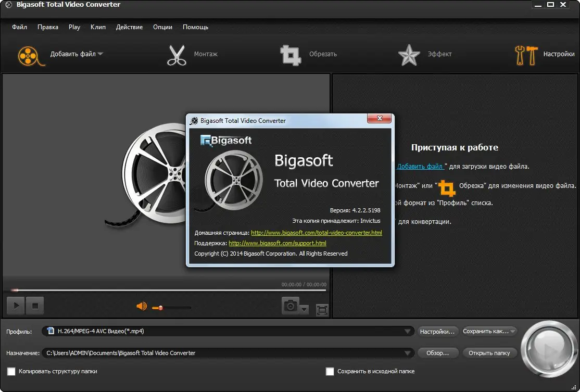Click the star Effect (Эффект) icon
Screen dimensions: 580x392
[x=409, y=55]
